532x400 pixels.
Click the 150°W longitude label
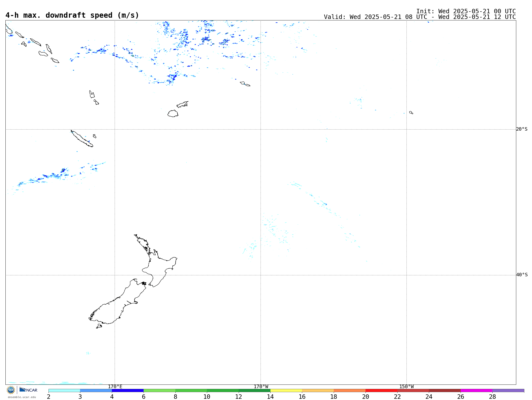coord(407,387)
